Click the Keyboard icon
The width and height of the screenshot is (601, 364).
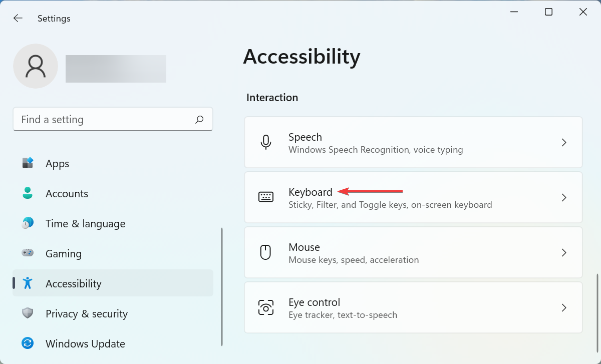click(266, 197)
